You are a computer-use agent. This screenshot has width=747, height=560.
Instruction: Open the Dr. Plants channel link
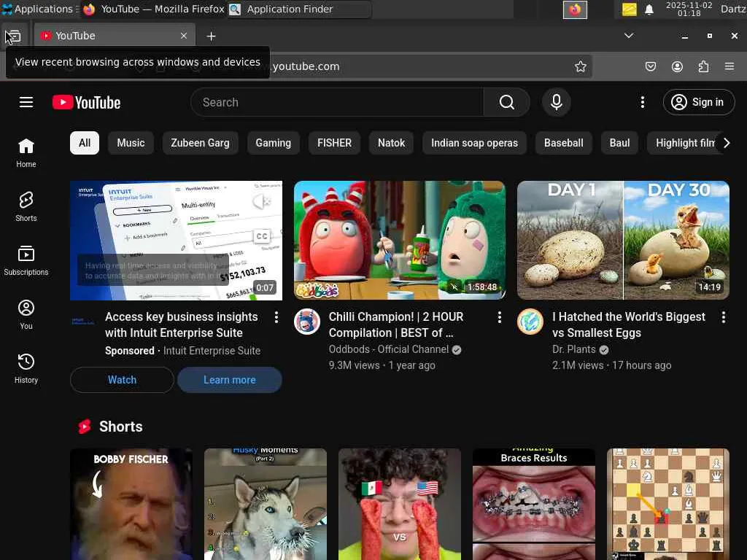[573, 349]
